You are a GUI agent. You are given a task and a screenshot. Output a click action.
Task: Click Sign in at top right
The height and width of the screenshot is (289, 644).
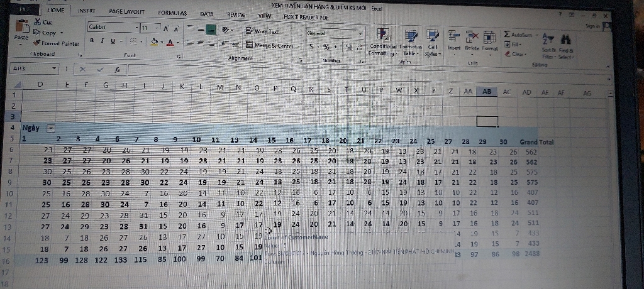pos(592,26)
